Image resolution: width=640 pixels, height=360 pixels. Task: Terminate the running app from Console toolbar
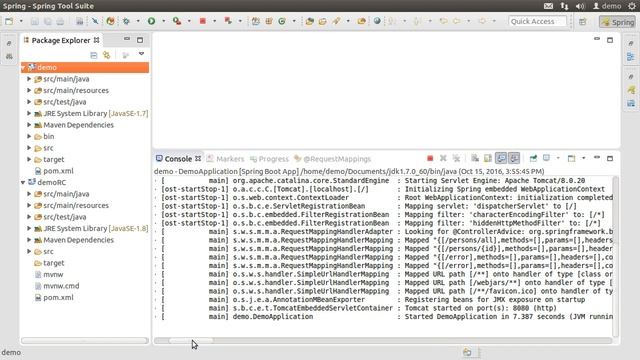pos(430,158)
